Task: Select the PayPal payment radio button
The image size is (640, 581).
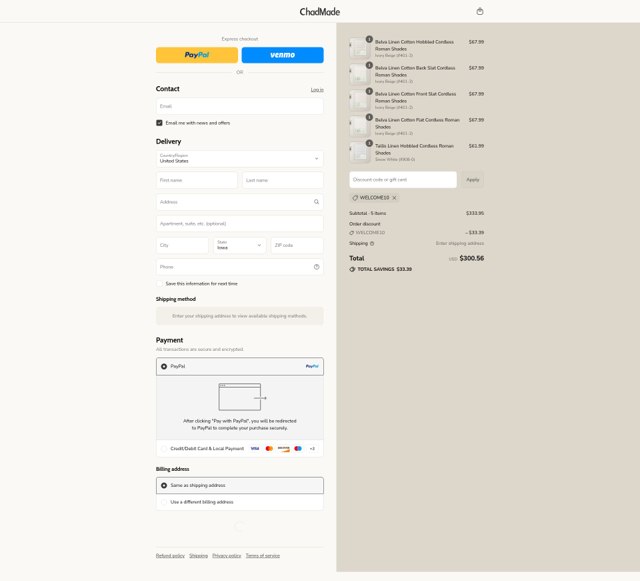Action: click(164, 366)
